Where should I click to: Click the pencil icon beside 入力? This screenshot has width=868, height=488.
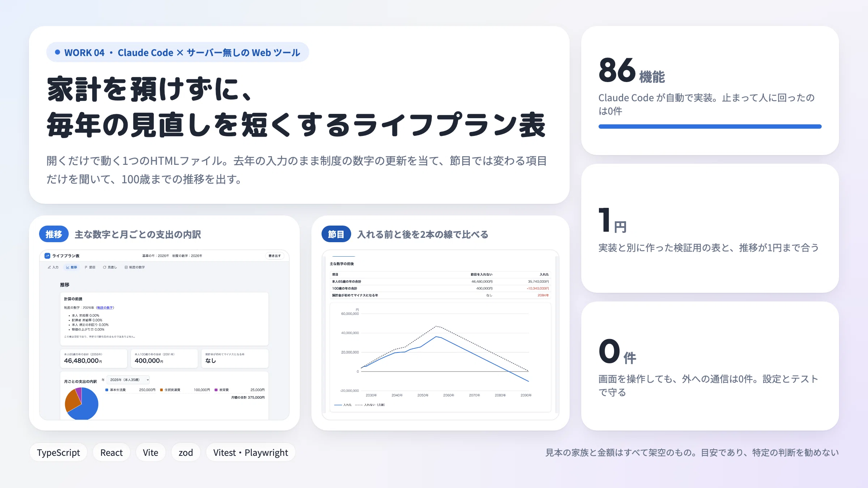point(49,267)
